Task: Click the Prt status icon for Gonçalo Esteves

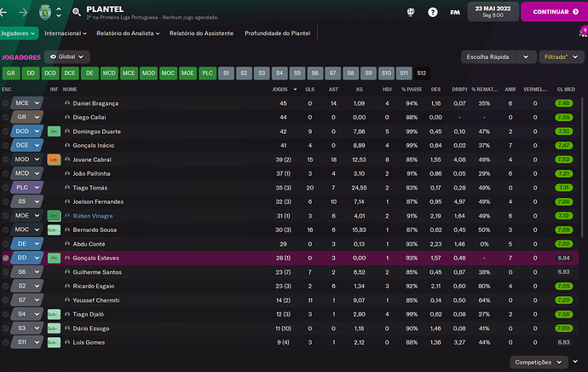Action: click(x=54, y=258)
